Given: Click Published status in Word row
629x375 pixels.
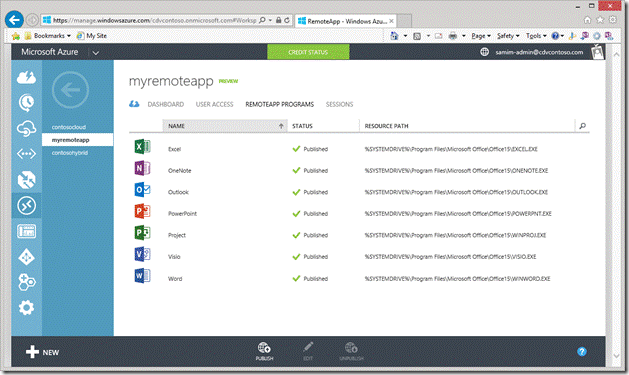Looking at the screenshot, I should [x=315, y=279].
